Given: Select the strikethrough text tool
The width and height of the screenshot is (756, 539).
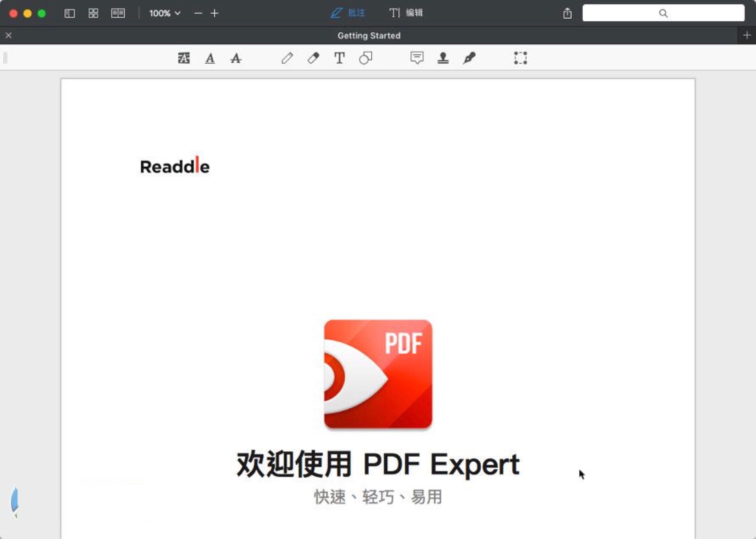Looking at the screenshot, I should tap(236, 58).
